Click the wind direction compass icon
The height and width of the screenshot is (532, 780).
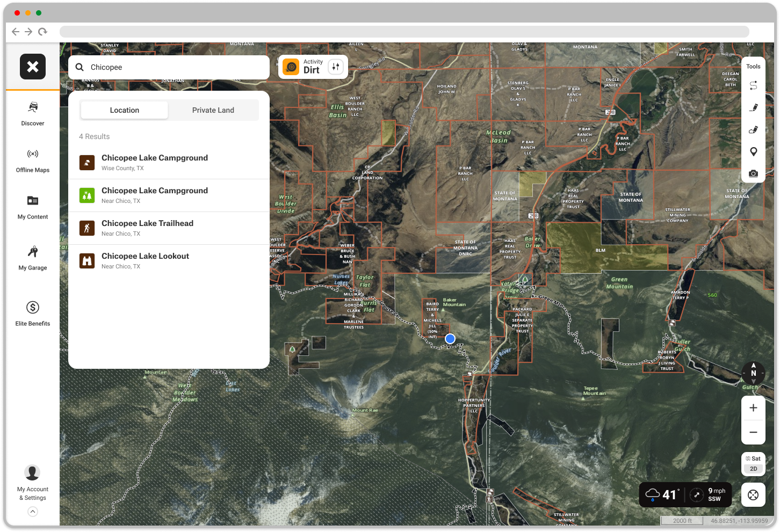(697, 495)
